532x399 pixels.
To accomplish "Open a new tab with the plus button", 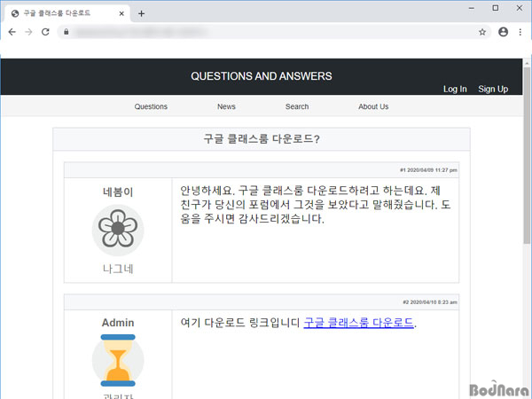I will point(142,13).
